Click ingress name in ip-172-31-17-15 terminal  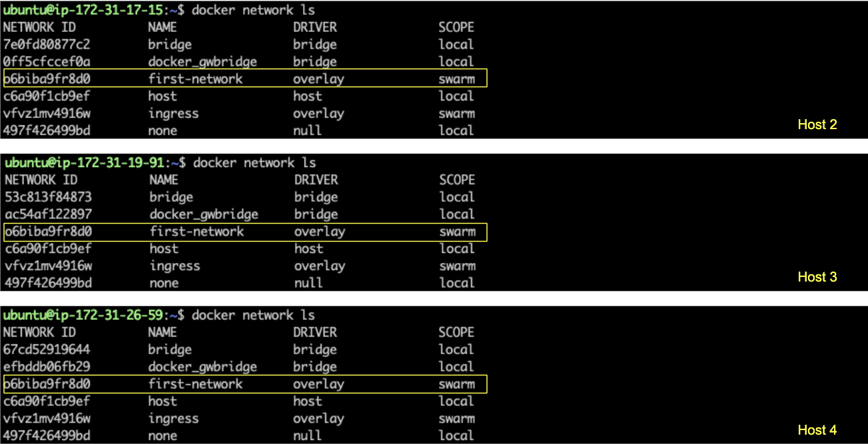pos(173,114)
